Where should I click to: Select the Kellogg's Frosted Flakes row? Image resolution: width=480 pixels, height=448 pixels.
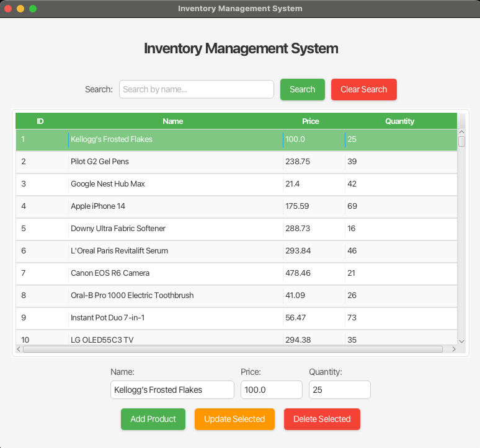pyautogui.click(x=236, y=140)
